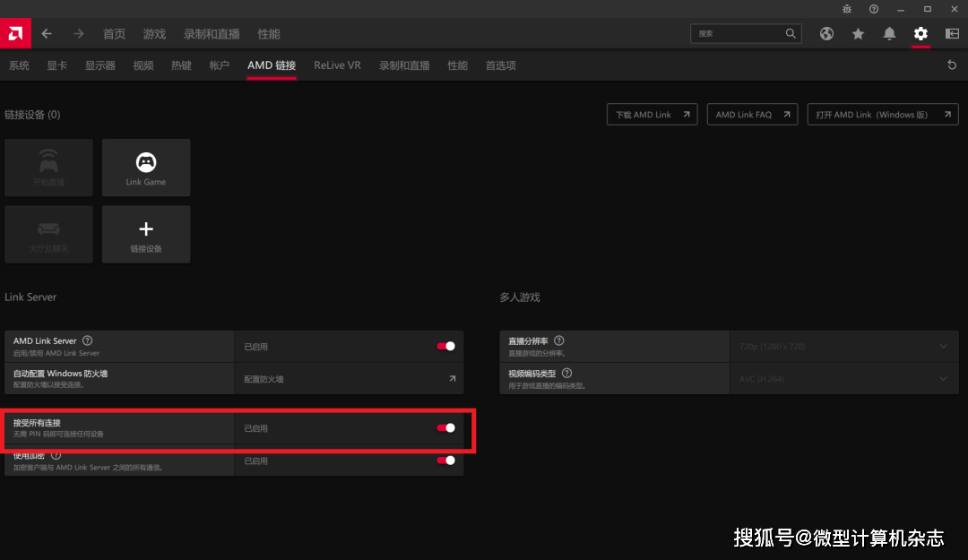The height and width of the screenshot is (560, 968).
Task: Open 录制和直播 in top menu
Action: coord(212,34)
